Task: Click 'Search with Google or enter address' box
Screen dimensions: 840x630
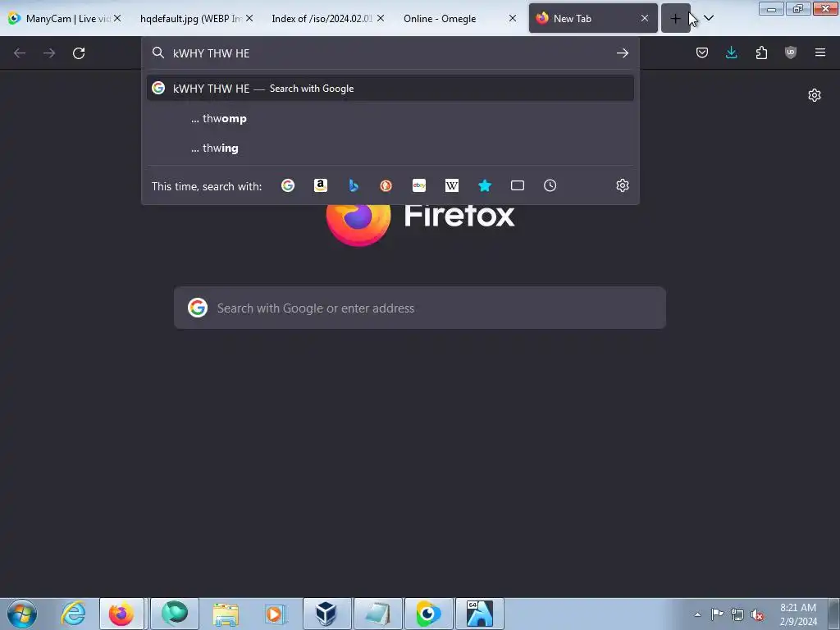Action: click(419, 308)
